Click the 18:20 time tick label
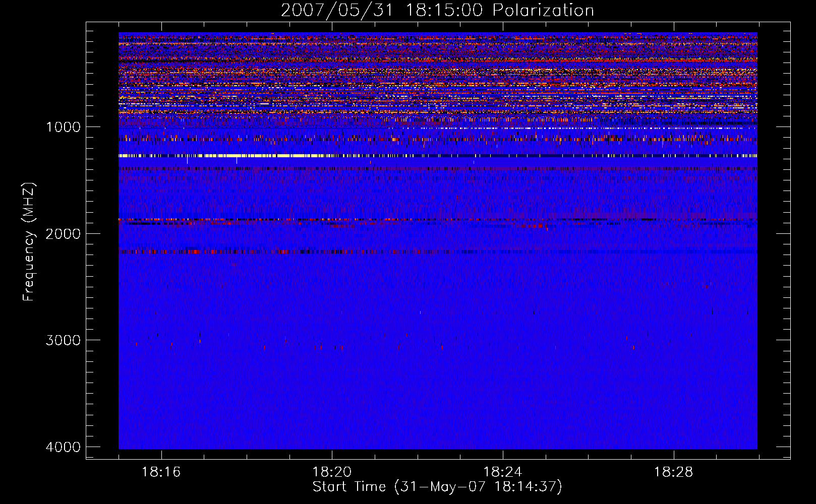This screenshot has width=816, height=504. click(x=332, y=472)
